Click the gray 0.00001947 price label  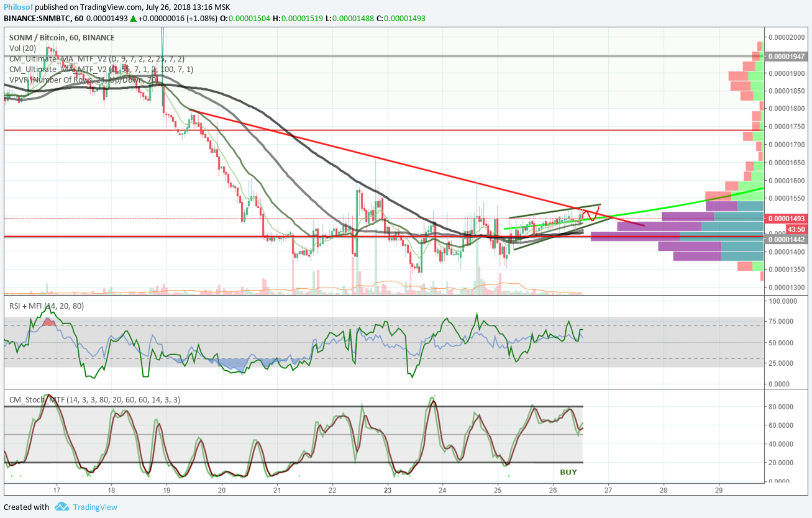(787, 57)
